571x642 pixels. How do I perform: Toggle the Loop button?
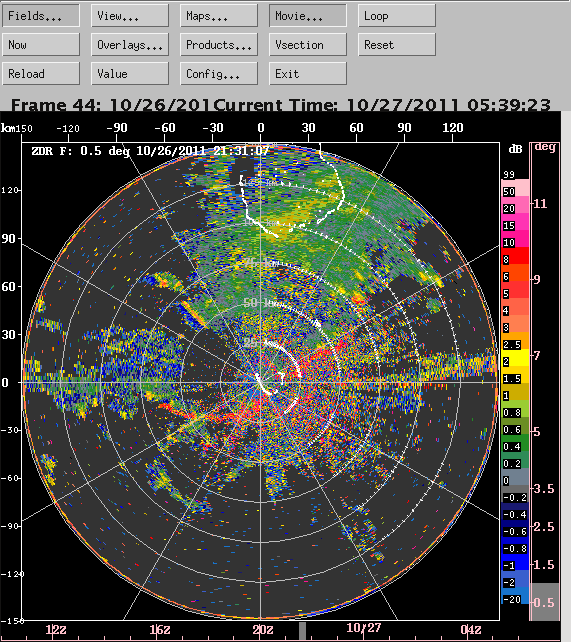397,16
